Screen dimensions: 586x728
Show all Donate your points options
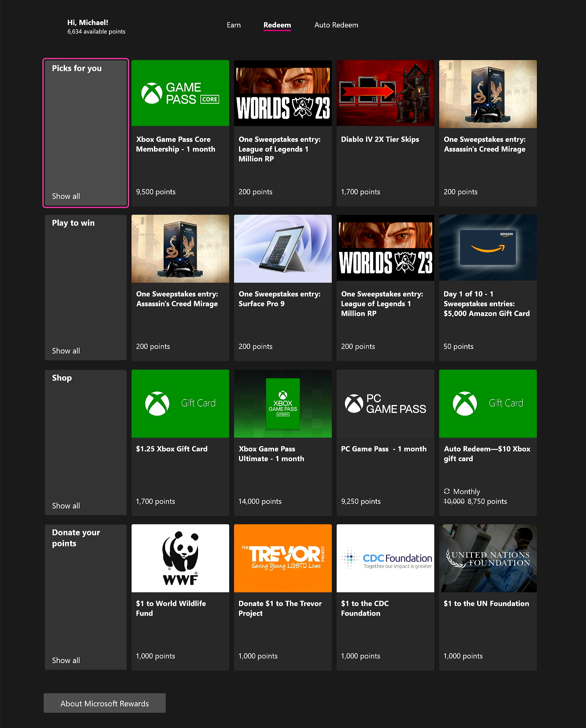tap(66, 660)
